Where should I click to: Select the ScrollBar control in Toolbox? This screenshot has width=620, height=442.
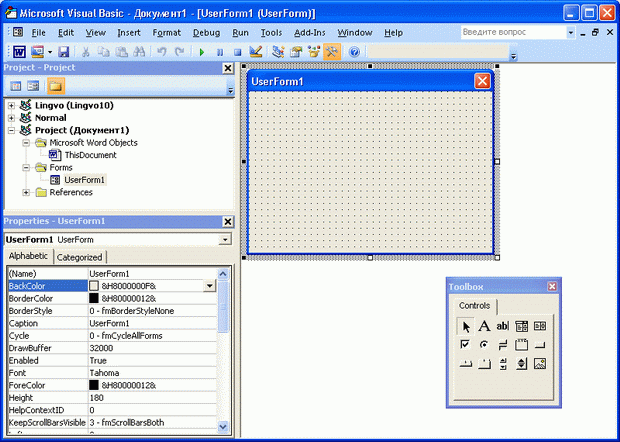click(503, 364)
